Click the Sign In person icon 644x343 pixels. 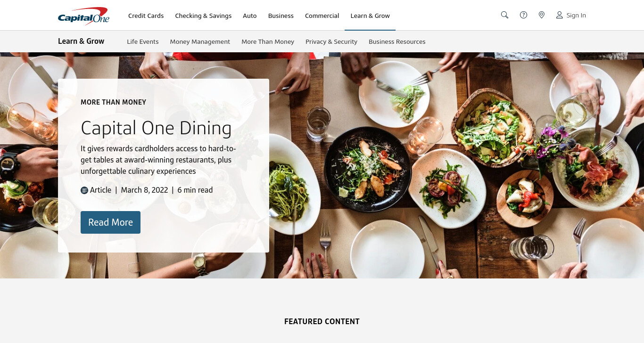[559, 15]
